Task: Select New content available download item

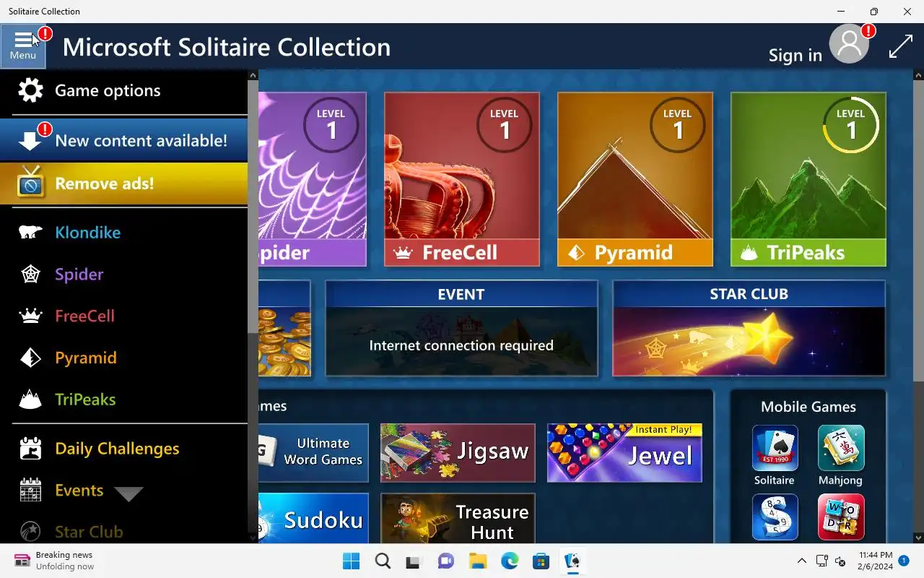Action: 123,140
